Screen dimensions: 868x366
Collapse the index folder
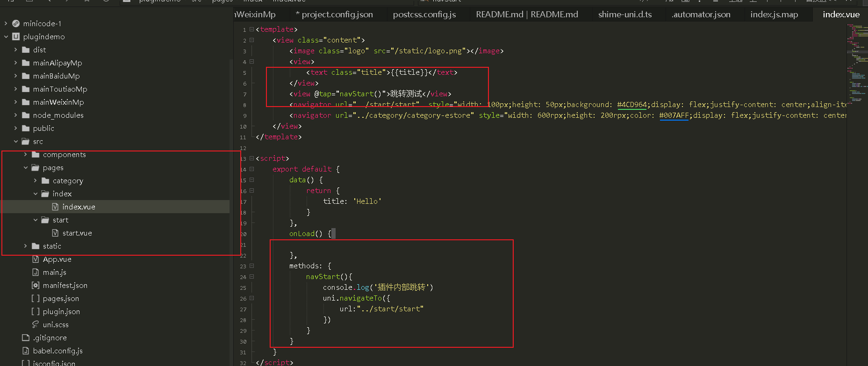(x=36, y=194)
